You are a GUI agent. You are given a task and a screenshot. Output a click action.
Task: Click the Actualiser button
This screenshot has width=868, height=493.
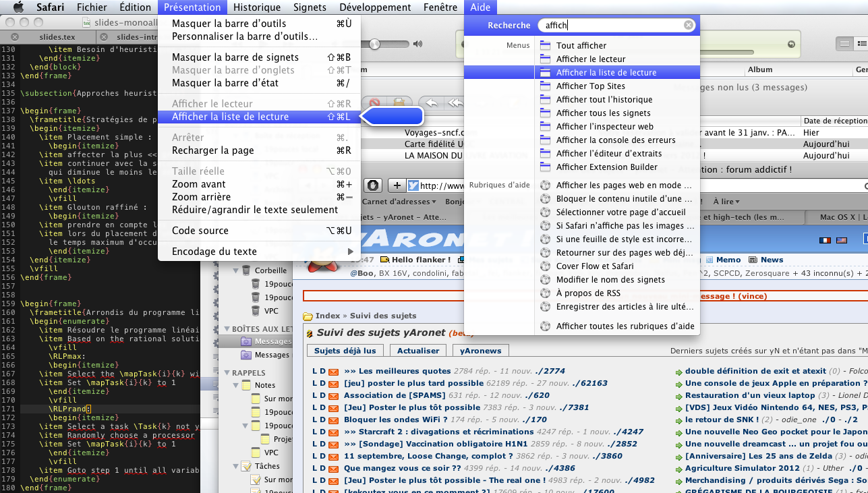pyautogui.click(x=418, y=351)
